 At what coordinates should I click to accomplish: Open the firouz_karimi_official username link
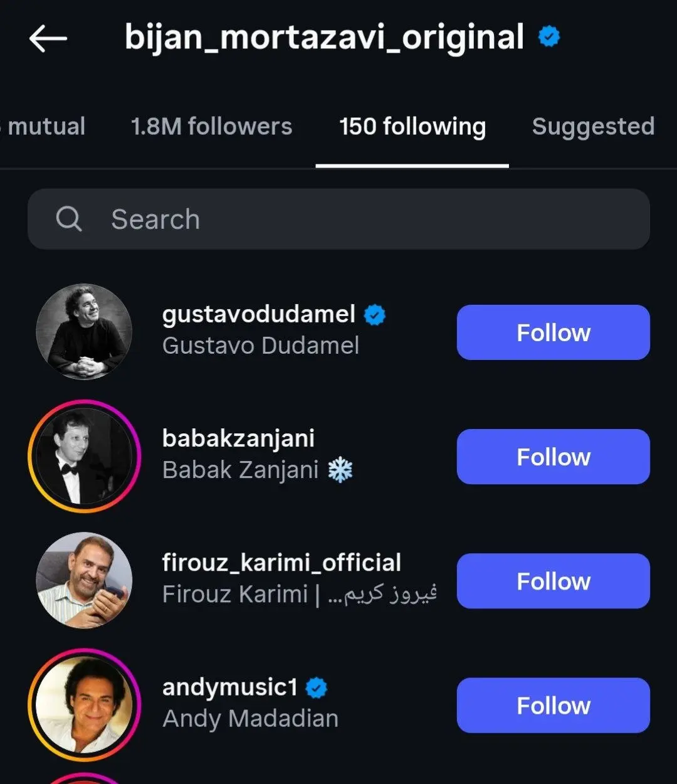click(x=281, y=563)
